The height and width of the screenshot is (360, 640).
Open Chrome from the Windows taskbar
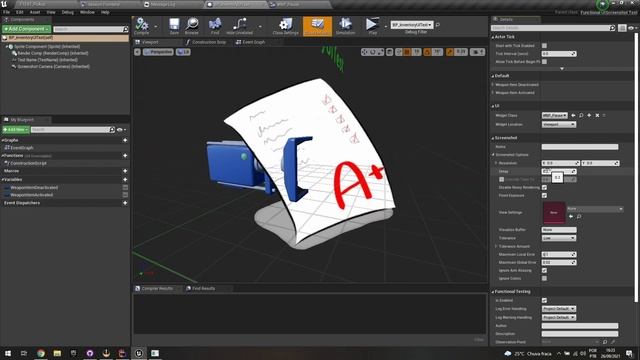41,353
